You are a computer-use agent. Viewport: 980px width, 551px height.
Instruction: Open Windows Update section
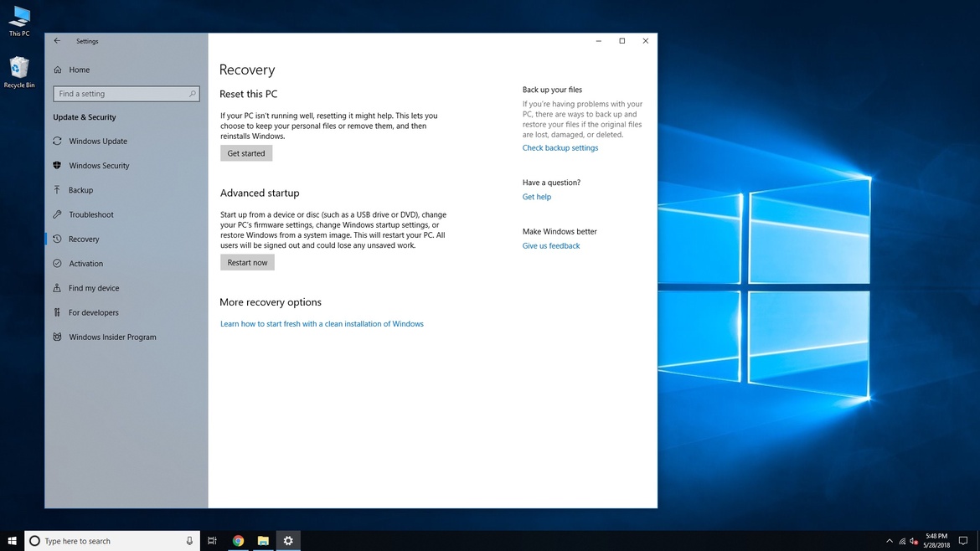point(98,142)
